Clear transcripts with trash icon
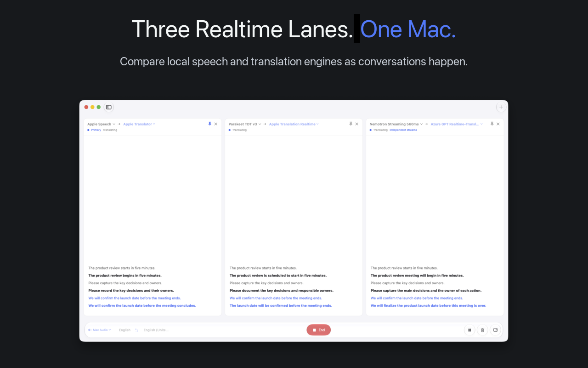Image resolution: width=588 pixels, height=368 pixels. pos(482,330)
